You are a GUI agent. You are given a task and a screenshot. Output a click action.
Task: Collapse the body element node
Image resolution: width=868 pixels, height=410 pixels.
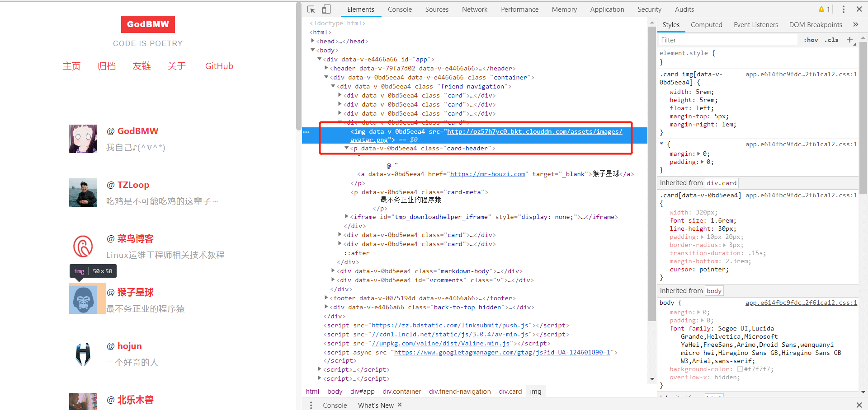coord(312,50)
